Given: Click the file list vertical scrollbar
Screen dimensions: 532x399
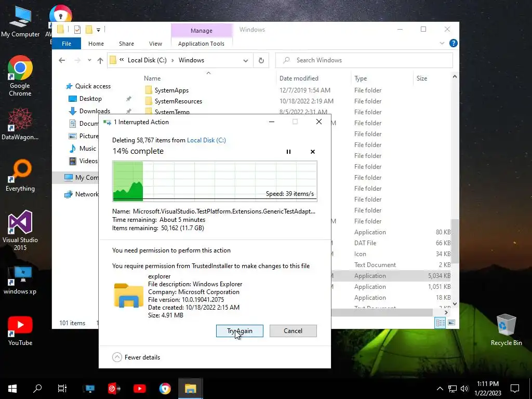Looking at the screenshot, I should click(x=455, y=241).
